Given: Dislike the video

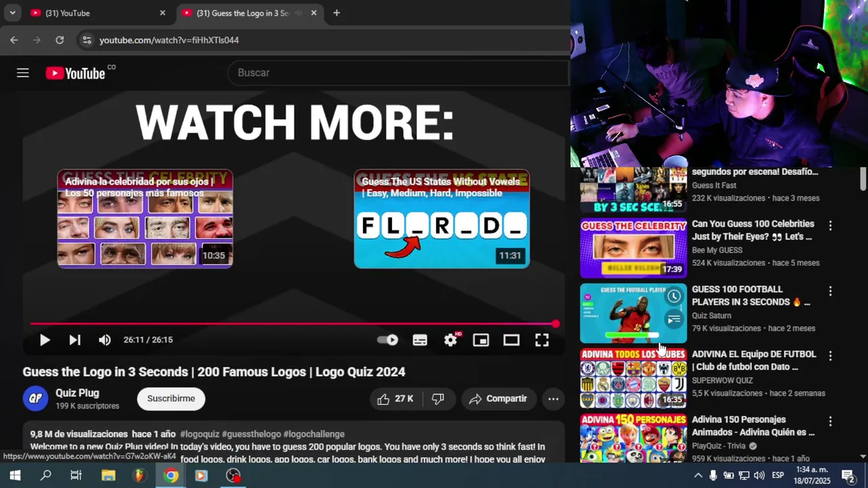Looking at the screenshot, I should pyautogui.click(x=438, y=399).
